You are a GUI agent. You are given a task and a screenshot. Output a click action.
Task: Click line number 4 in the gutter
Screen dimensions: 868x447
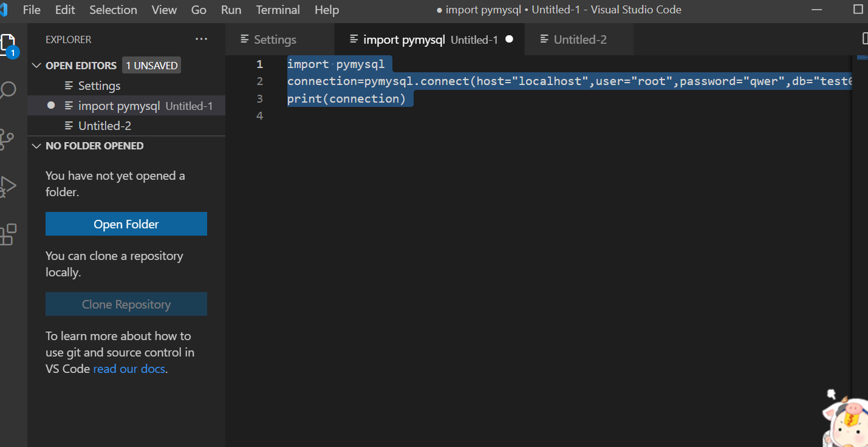click(260, 115)
